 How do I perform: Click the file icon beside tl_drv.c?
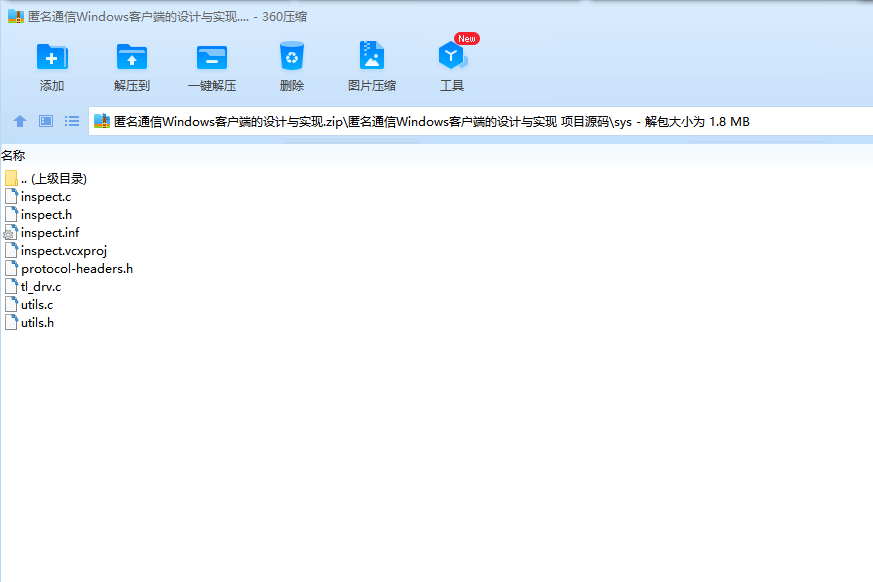coord(11,286)
